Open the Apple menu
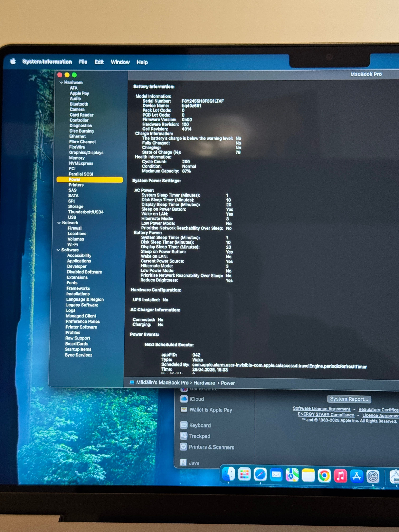This screenshot has width=399, height=532. tap(13, 61)
